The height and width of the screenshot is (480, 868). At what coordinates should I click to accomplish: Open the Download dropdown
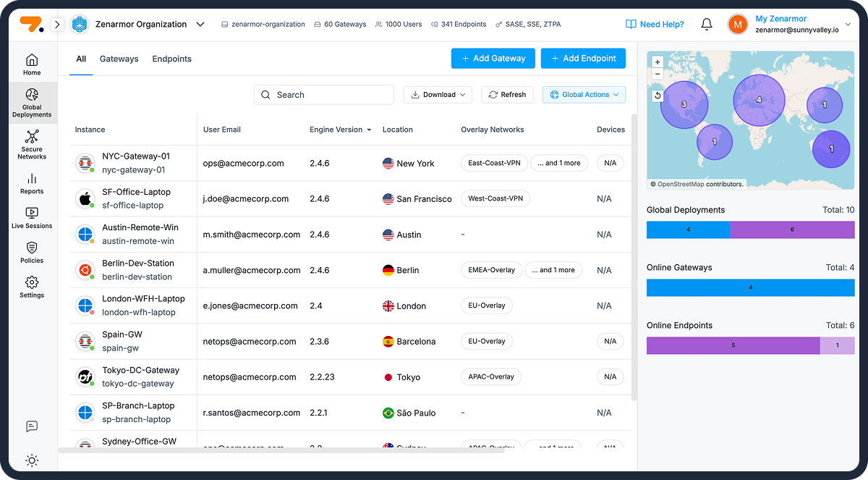click(438, 95)
